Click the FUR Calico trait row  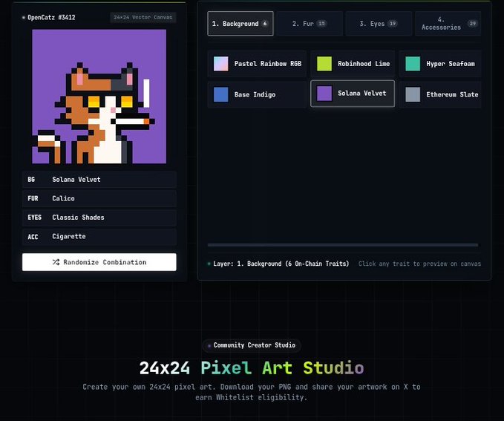coord(99,198)
